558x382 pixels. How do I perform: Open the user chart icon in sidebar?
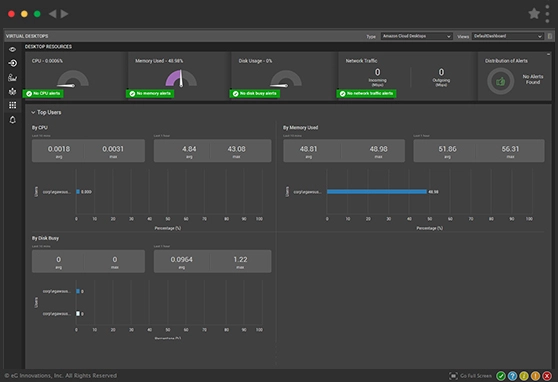click(12, 77)
